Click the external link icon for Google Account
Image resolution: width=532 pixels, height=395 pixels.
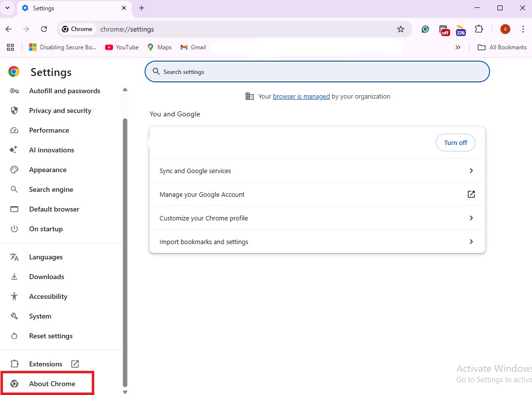(471, 194)
